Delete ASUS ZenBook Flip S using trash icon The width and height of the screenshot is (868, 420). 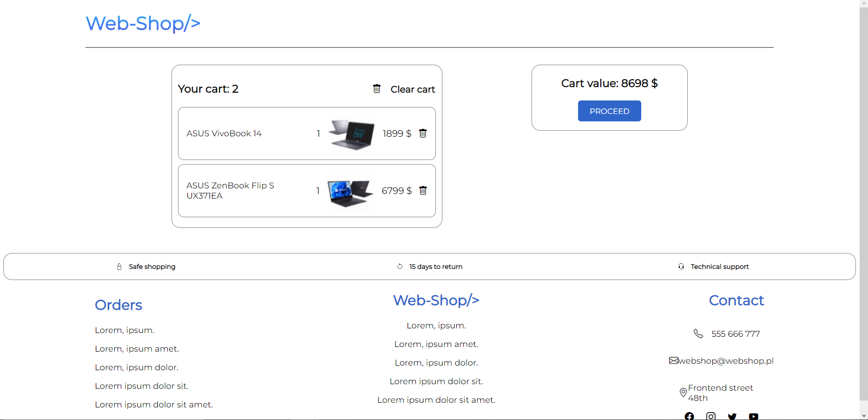[423, 191]
